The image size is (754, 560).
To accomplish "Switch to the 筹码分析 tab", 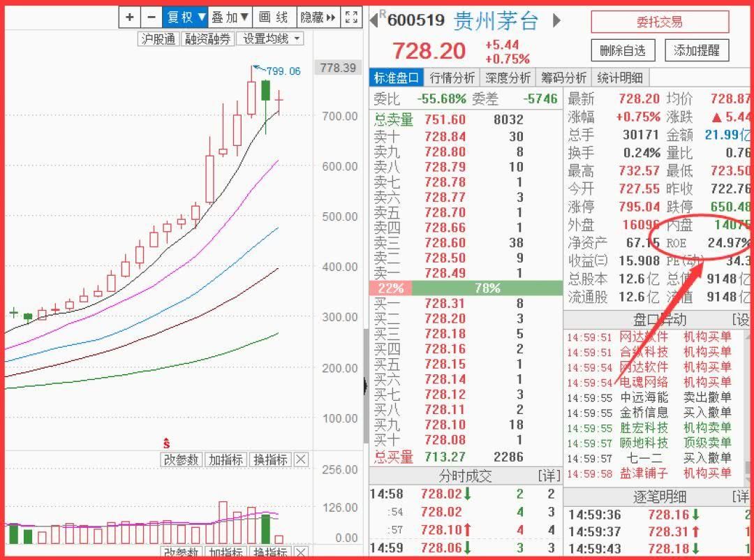I will [x=563, y=78].
